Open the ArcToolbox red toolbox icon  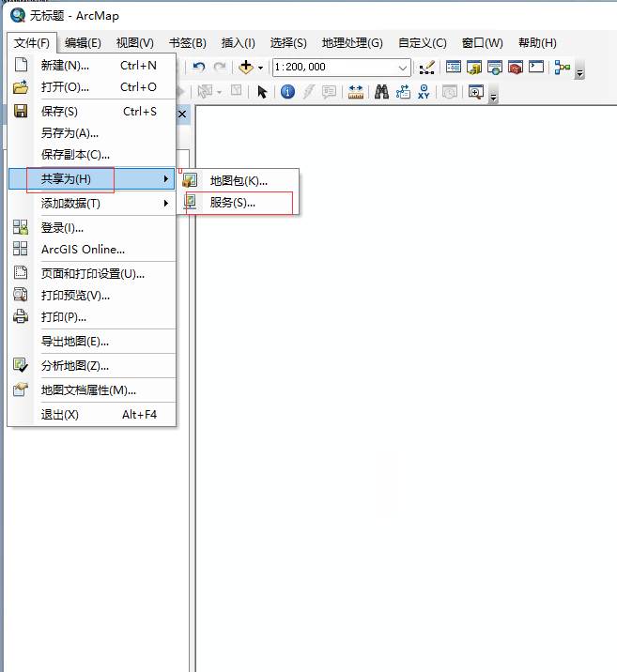(516, 68)
